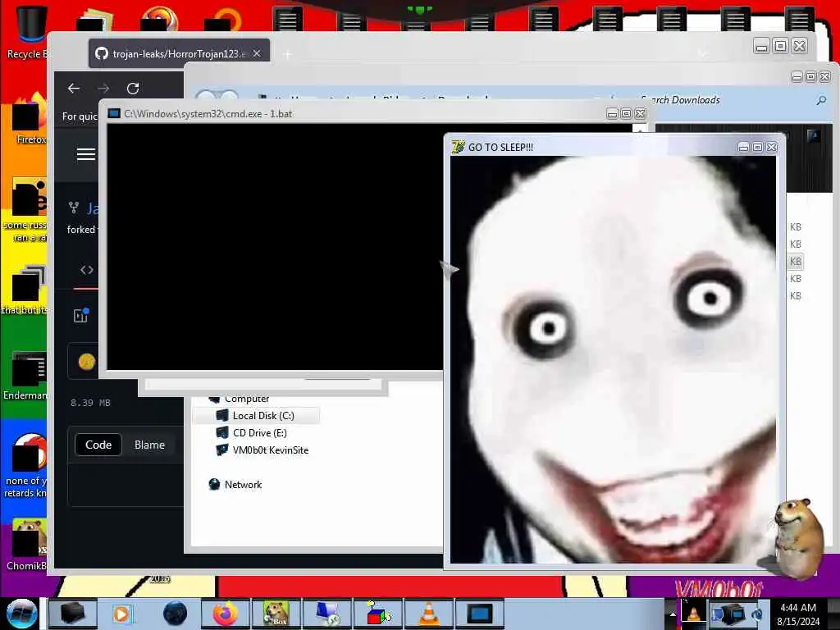
Task: Open the media player taskbar icon
Action: (x=123, y=614)
